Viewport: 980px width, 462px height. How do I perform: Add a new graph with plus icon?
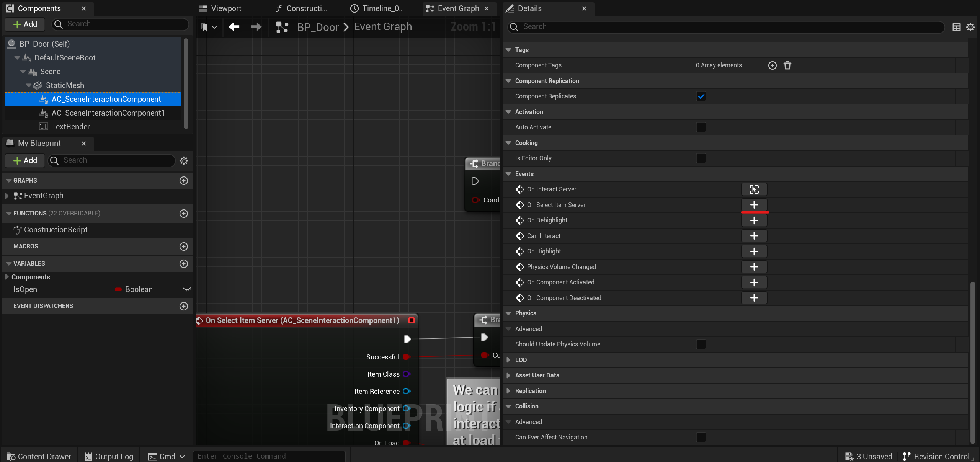[184, 181]
